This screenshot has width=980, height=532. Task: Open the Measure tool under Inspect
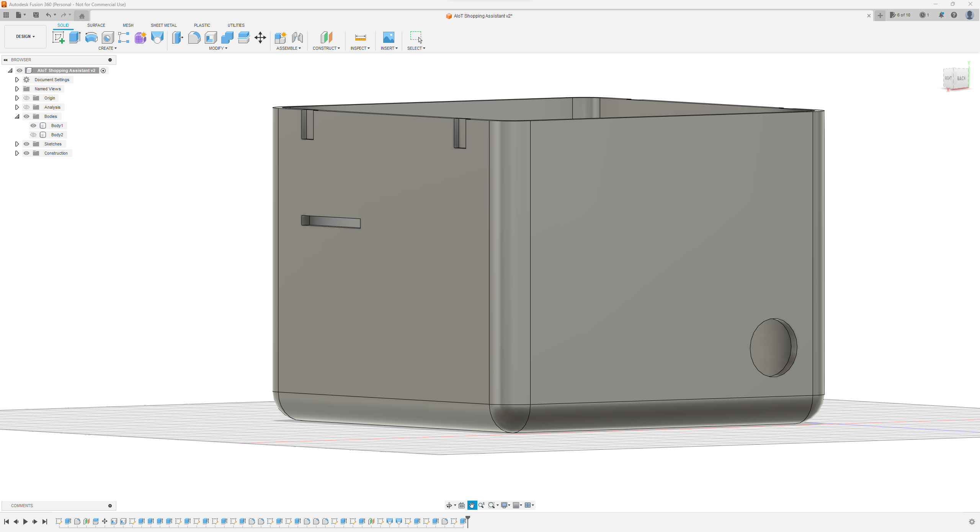pyautogui.click(x=360, y=38)
